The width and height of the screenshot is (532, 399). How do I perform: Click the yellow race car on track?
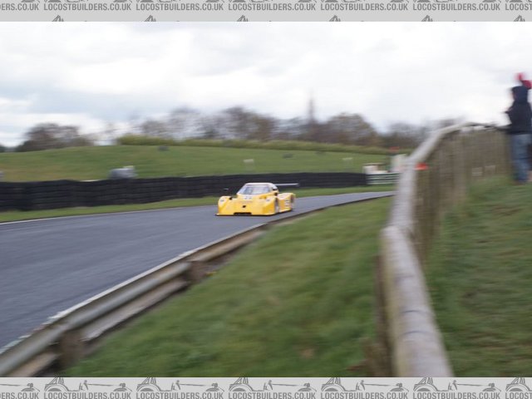255,200
